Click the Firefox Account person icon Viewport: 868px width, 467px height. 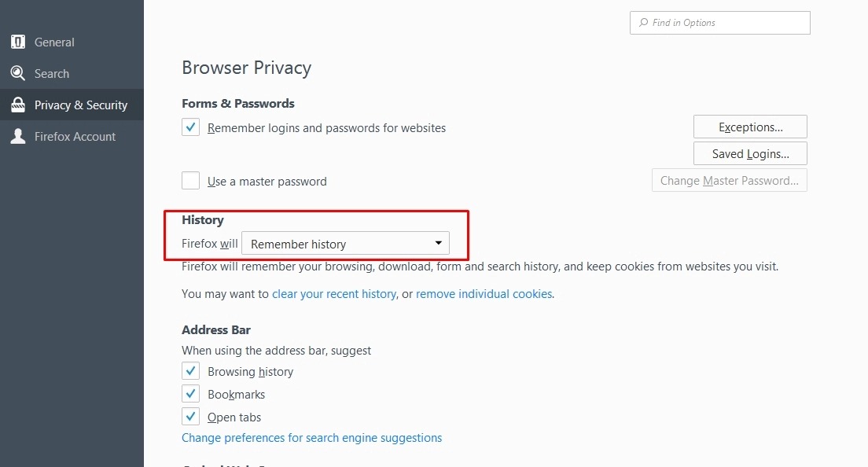tap(17, 137)
